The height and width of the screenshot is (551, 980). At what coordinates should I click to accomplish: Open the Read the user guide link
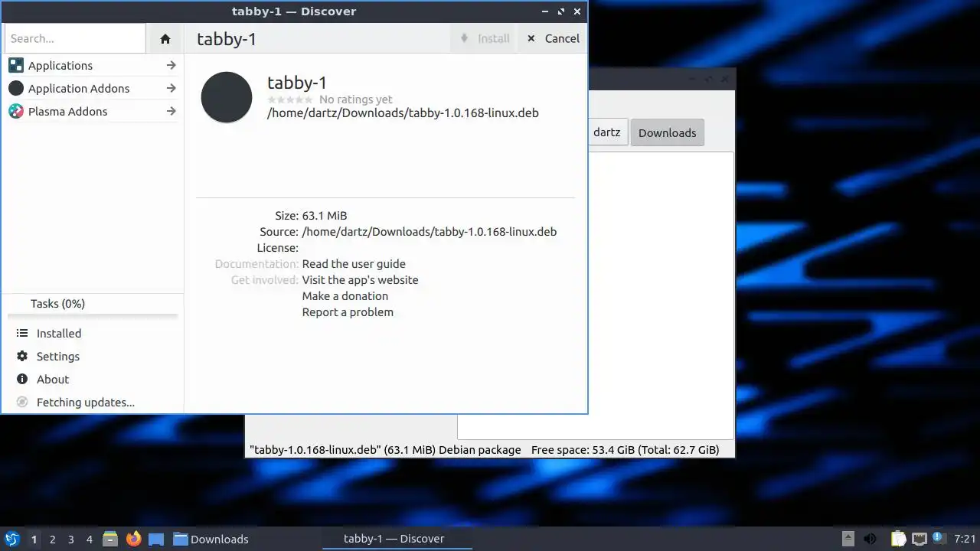click(x=354, y=263)
